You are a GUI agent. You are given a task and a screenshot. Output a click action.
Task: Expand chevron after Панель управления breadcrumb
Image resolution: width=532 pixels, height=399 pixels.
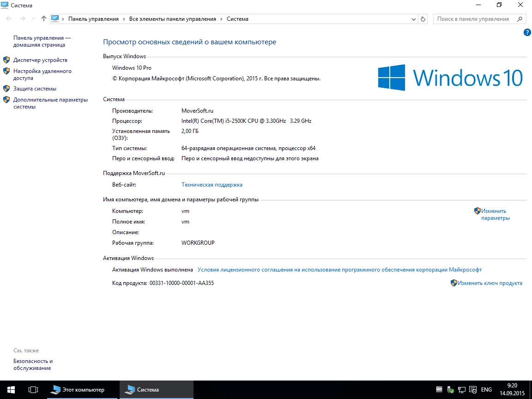[124, 19]
